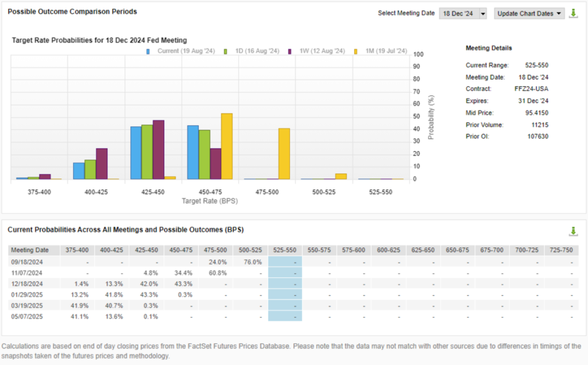
Task: Click the 13.6% cell for 05/07/2025
Action: click(114, 316)
